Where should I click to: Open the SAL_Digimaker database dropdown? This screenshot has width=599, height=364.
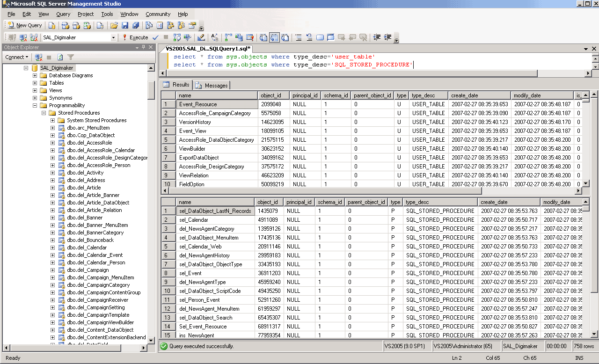(x=113, y=37)
